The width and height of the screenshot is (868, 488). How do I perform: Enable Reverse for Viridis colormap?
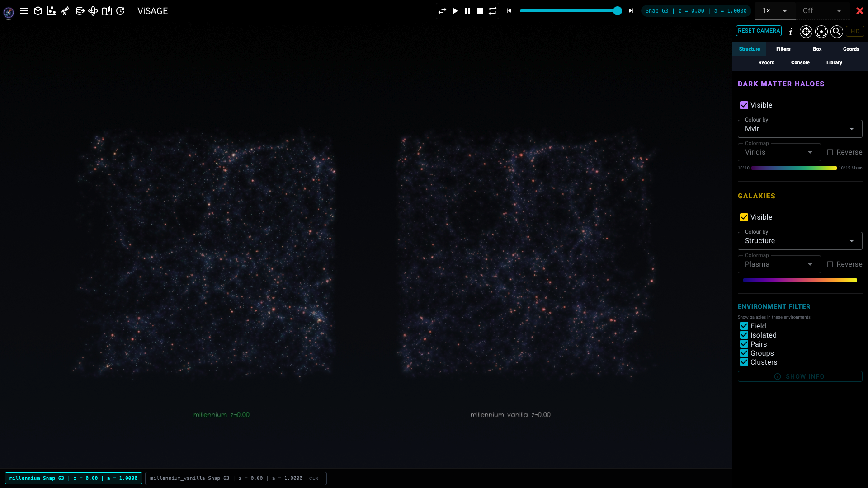(x=830, y=152)
